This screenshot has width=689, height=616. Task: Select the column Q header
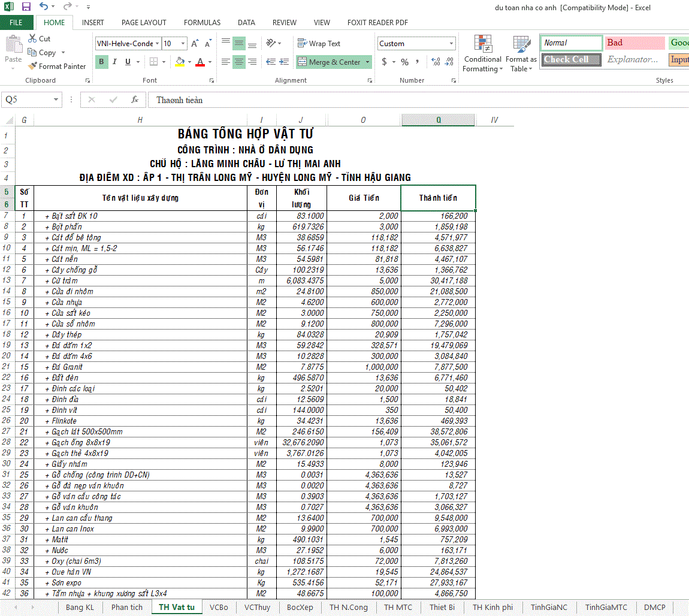(x=438, y=120)
